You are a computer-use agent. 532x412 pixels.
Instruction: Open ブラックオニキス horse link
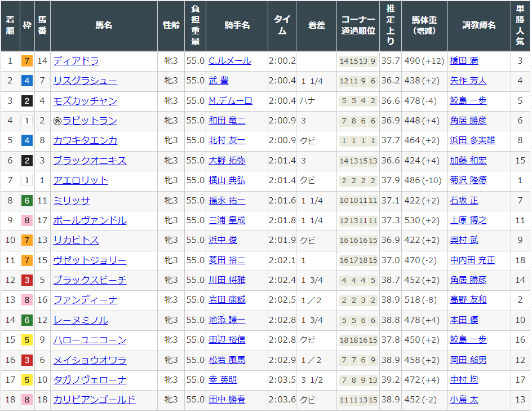coord(90,161)
